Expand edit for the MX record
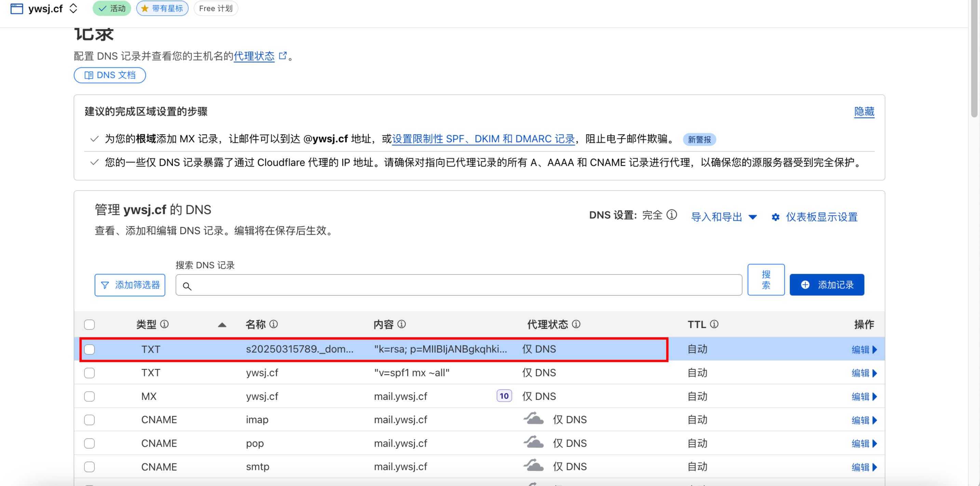The width and height of the screenshot is (980, 486). pos(864,397)
